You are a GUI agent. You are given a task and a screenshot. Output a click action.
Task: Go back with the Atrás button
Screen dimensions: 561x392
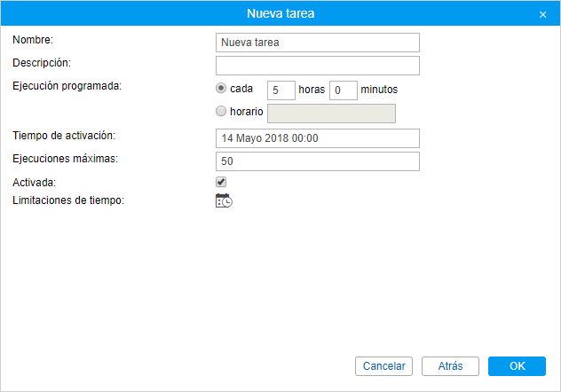450,366
